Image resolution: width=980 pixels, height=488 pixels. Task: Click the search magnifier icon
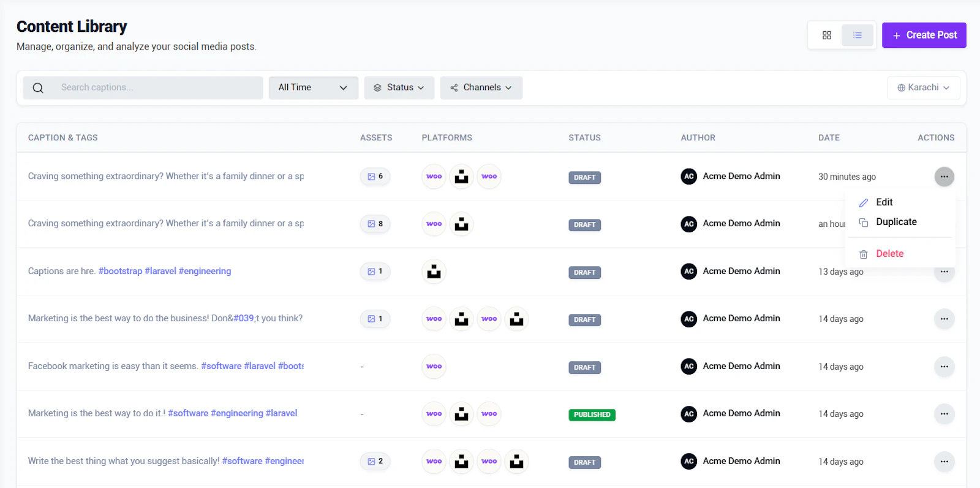[x=38, y=88]
